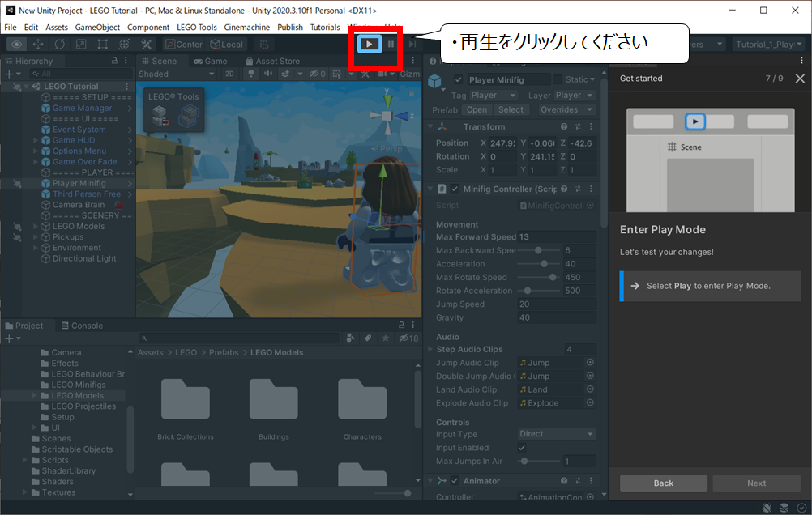Adjust Max Backward Speed slider
The height and width of the screenshot is (515, 812).
point(539,250)
